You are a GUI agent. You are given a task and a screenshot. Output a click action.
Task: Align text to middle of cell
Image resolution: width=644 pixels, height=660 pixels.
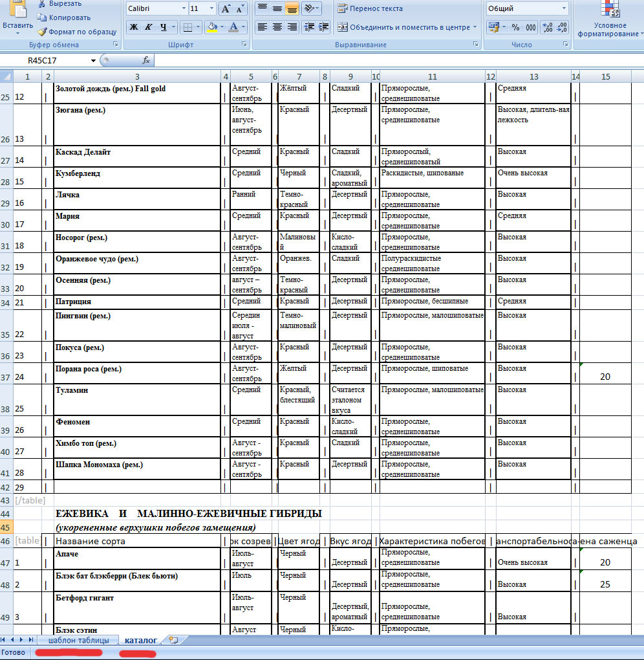[x=277, y=8]
